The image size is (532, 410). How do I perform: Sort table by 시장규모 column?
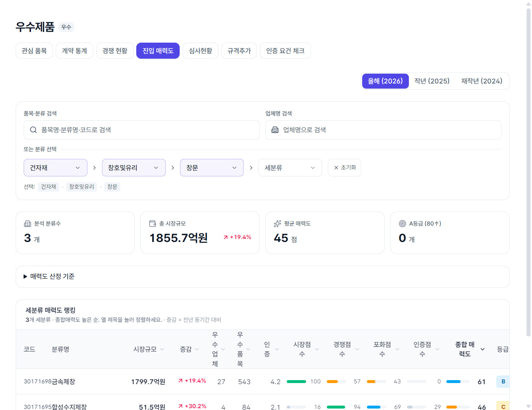coord(149,349)
